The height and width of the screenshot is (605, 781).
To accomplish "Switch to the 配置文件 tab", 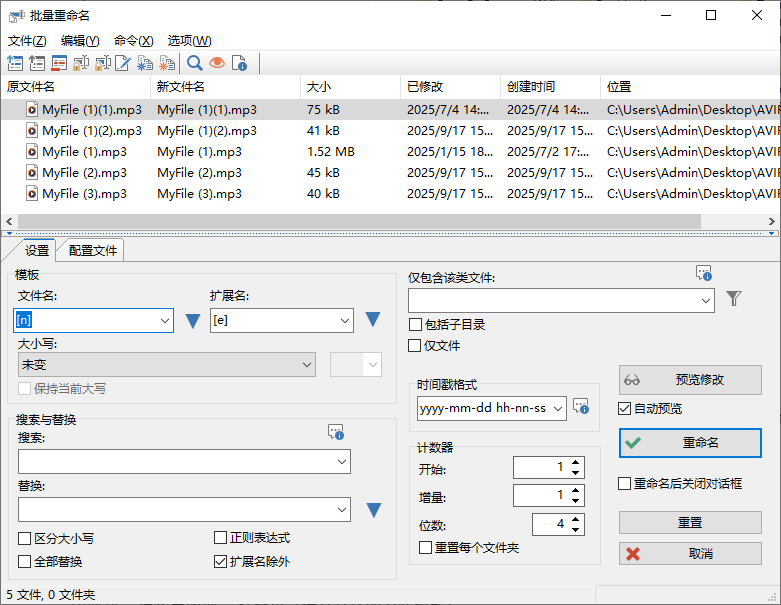I will tap(93, 250).
